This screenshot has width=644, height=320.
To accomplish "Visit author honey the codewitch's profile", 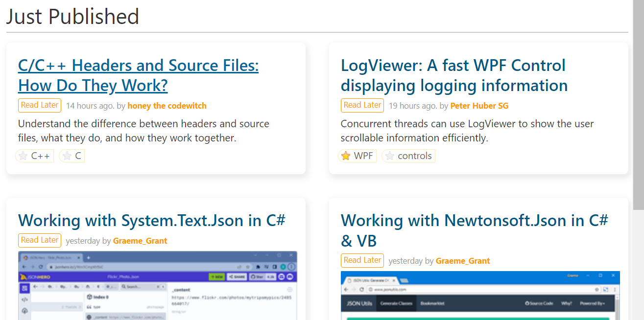I will pos(167,106).
